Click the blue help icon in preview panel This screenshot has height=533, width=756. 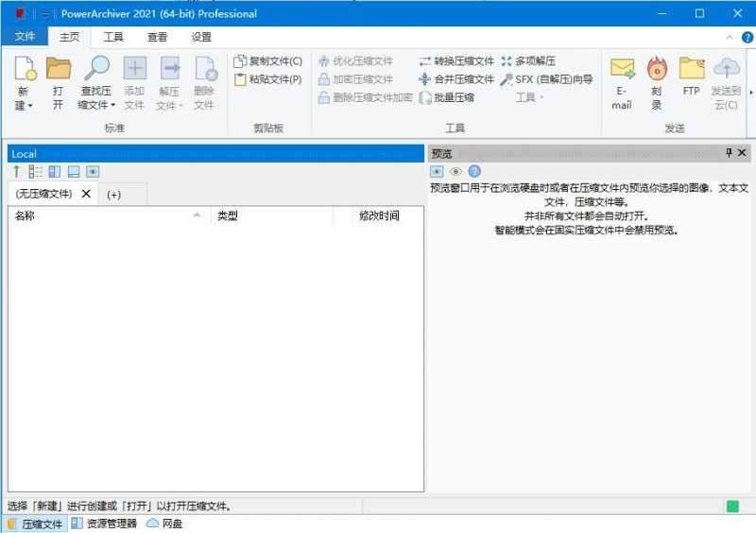(474, 171)
